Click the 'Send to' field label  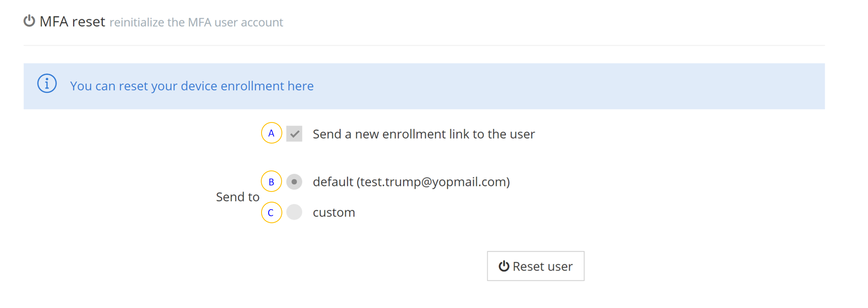237,197
